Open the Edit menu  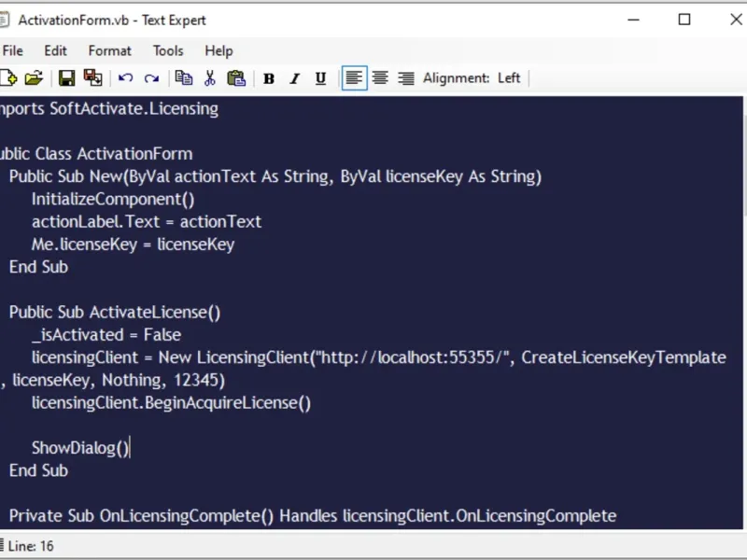click(55, 50)
